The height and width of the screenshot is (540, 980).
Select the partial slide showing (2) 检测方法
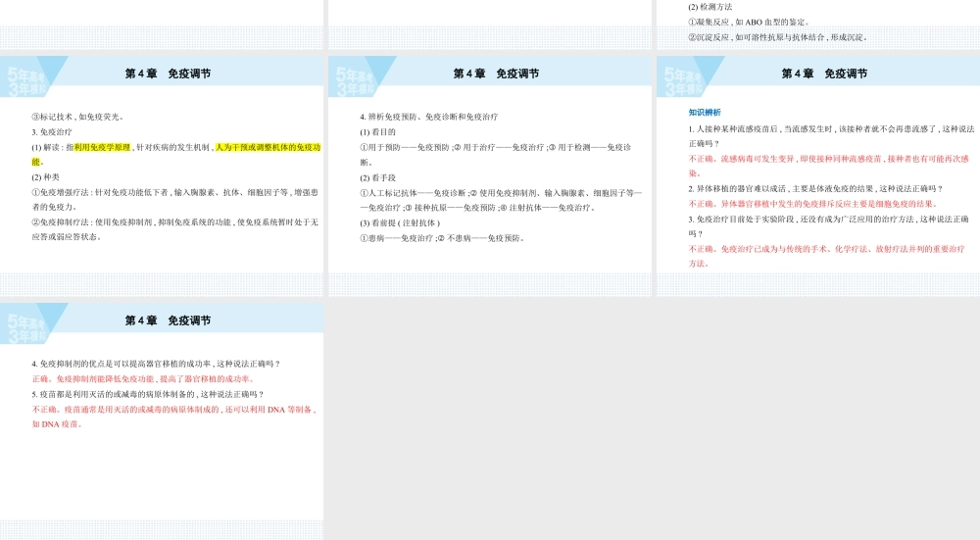[818, 25]
